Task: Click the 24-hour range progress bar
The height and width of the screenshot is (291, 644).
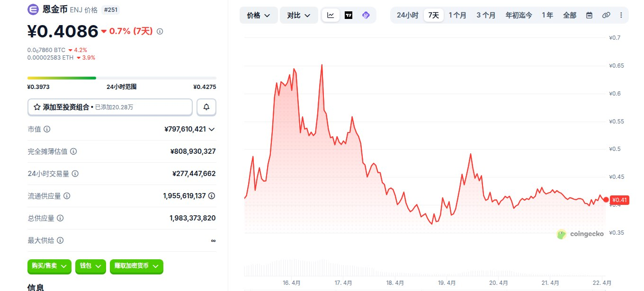Action: coord(122,78)
